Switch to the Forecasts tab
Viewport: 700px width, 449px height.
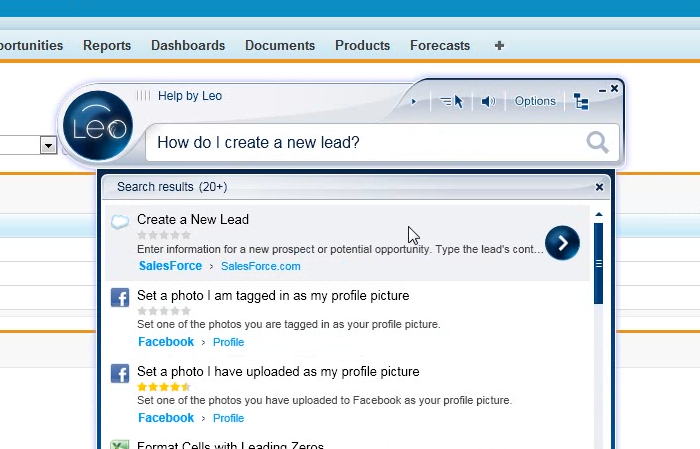440,45
